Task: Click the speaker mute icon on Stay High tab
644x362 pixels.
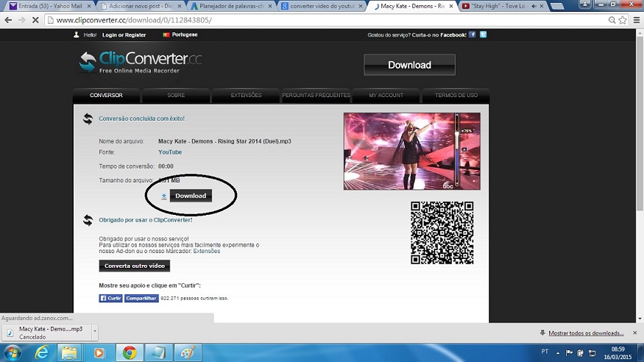Action: coord(534,6)
